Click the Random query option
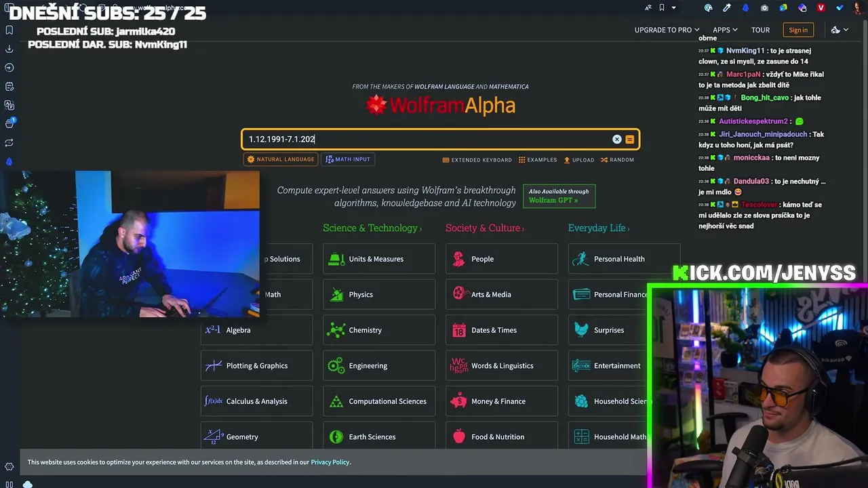The height and width of the screenshot is (488, 868). 617,160
